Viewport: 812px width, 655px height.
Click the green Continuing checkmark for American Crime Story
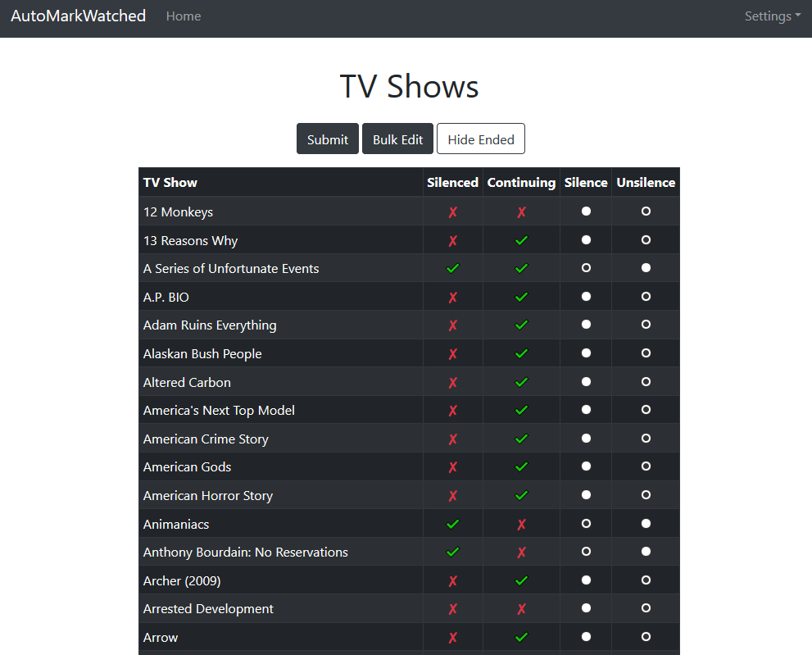pos(521,439)
